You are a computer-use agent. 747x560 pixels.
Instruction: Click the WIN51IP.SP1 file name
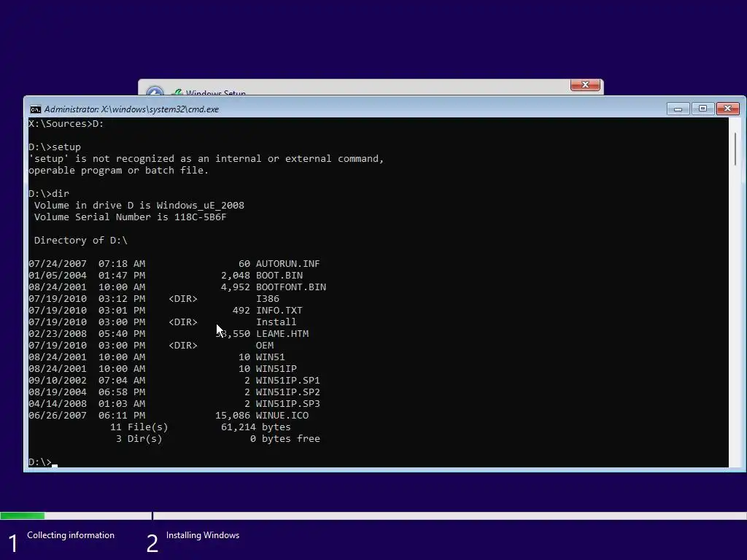pyautogui.click(x=287, y=381)
